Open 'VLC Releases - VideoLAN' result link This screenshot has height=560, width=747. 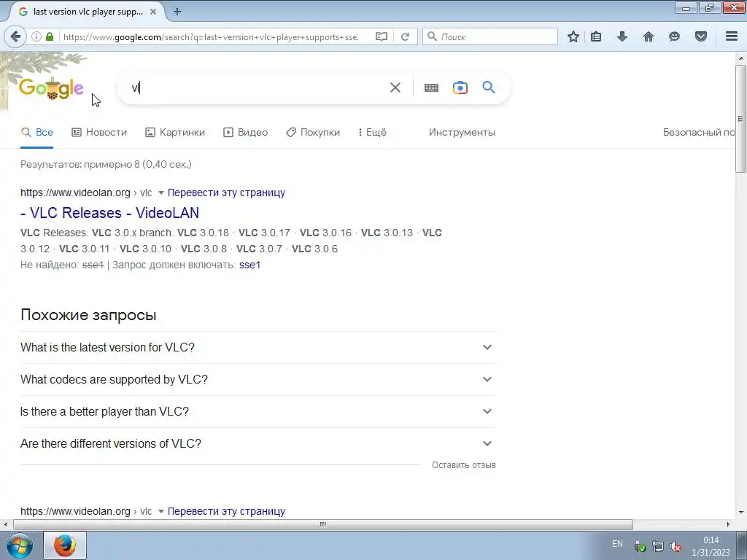pyautogui.click(x=109, y=213)
